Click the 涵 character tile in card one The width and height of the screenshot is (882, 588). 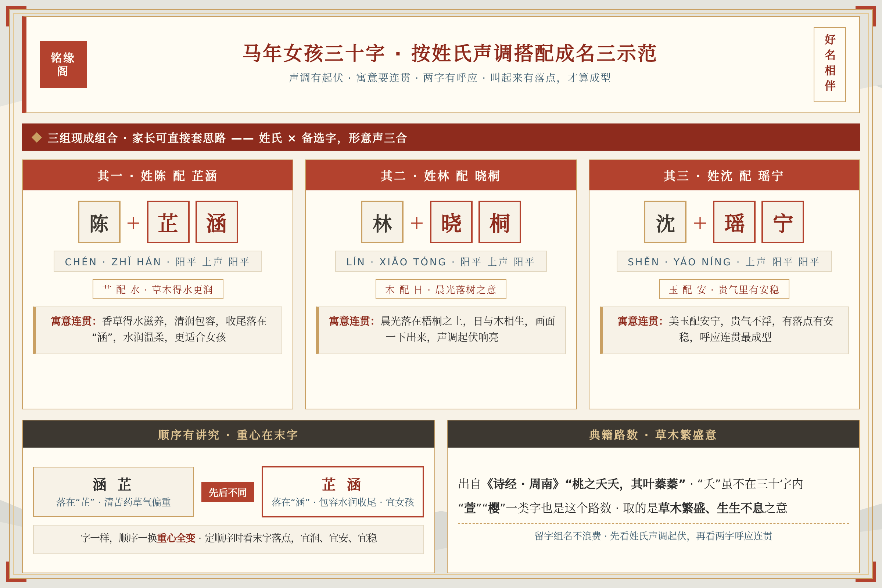pos(216,222)
